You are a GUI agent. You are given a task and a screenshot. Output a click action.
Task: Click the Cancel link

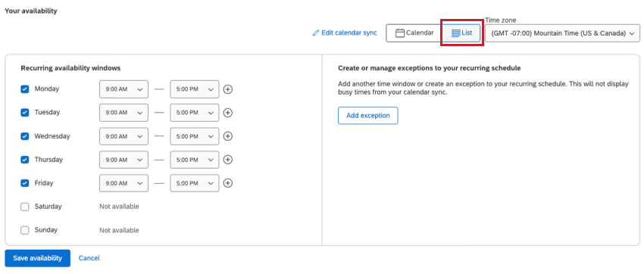[89, 258]
